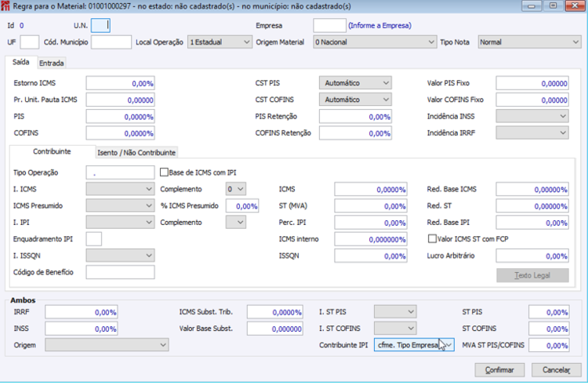Click PIS Retenção field
The height and width of the screenshot is (385, 588).
point(355,117)
